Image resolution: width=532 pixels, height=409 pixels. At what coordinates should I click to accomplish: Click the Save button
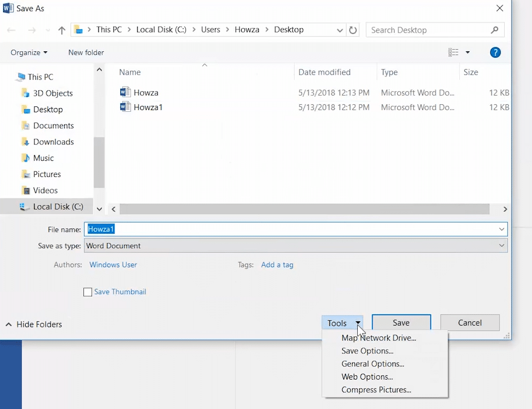pyautogui.click(x=401, y=322)
